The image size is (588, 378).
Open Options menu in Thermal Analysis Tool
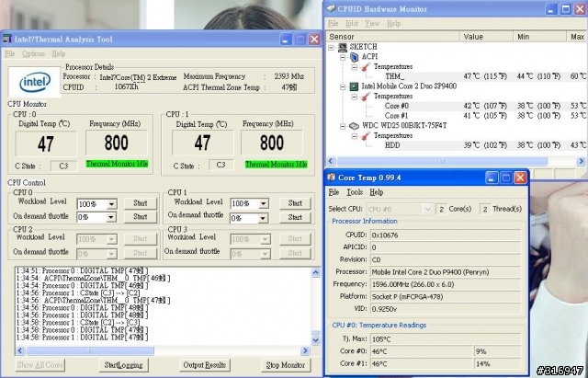tap(33, 53)
